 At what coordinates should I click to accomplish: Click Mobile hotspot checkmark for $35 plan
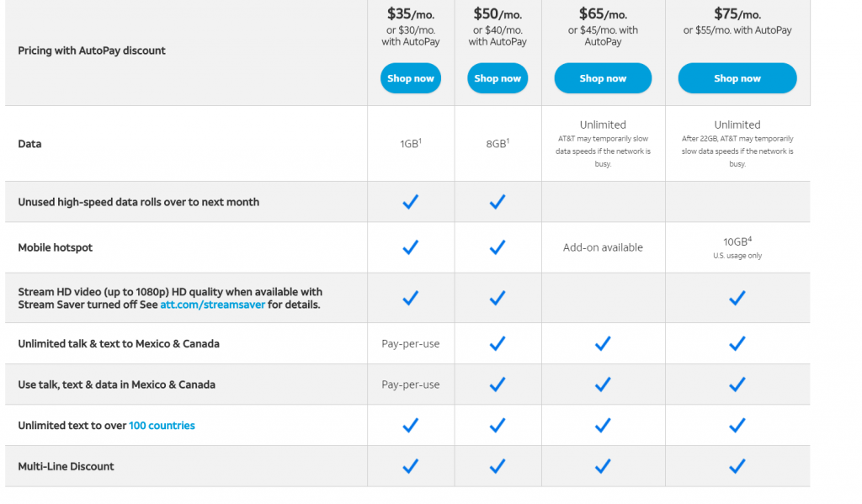(x=411, y=247)
